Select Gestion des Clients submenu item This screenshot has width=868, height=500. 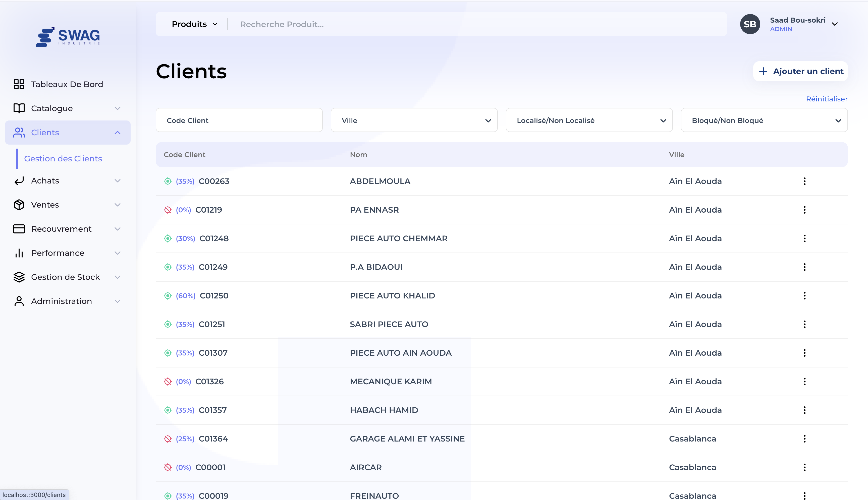click(x=63, y=159)
